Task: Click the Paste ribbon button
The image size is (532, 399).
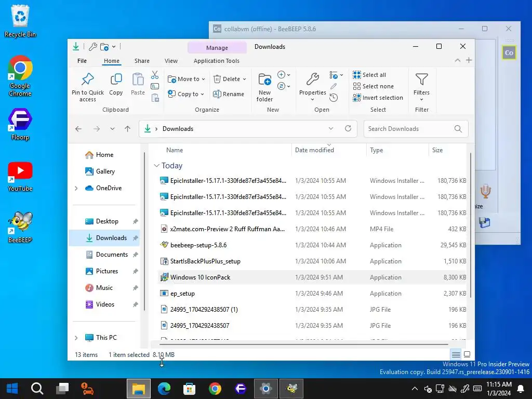Action: [138, 85]
